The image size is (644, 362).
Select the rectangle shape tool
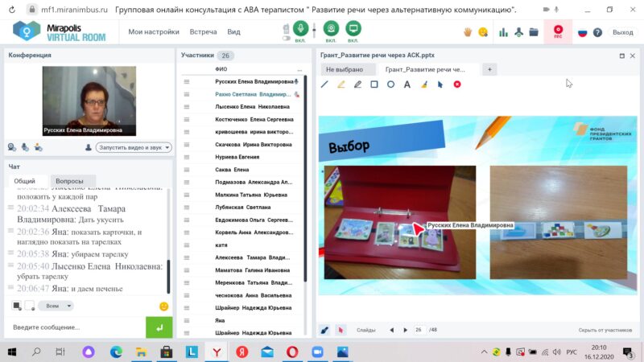(x=374, y=84)
